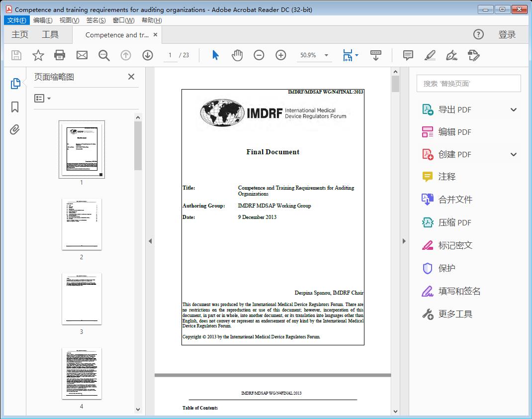Switch to the 主页 tab

point(20,35)
